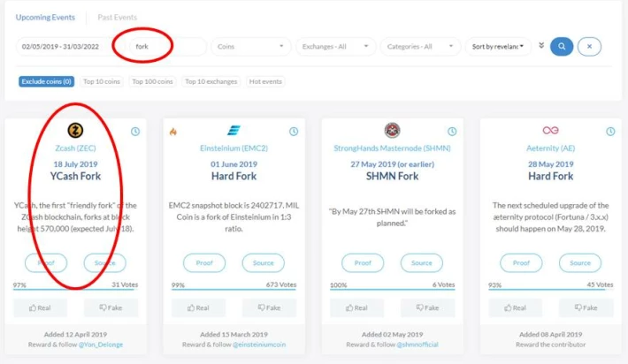This screenshot has height=364, width=628.
Task: Toggle the Top 100 coins filter
Action: point(153,81)
